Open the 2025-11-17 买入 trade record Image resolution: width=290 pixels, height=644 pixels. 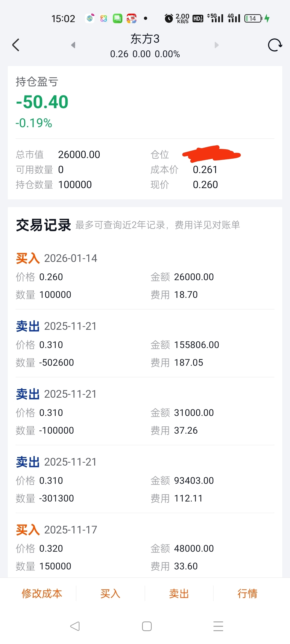tap(145, 548)
